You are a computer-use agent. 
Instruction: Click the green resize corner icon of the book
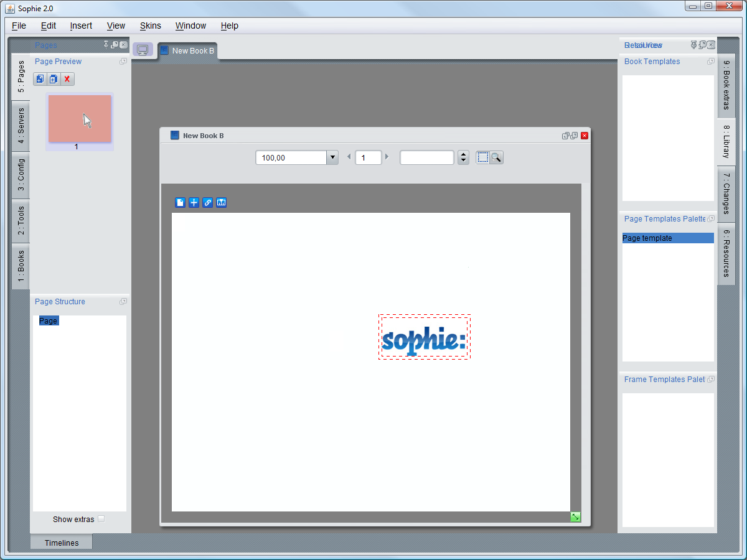pos(576,517)
